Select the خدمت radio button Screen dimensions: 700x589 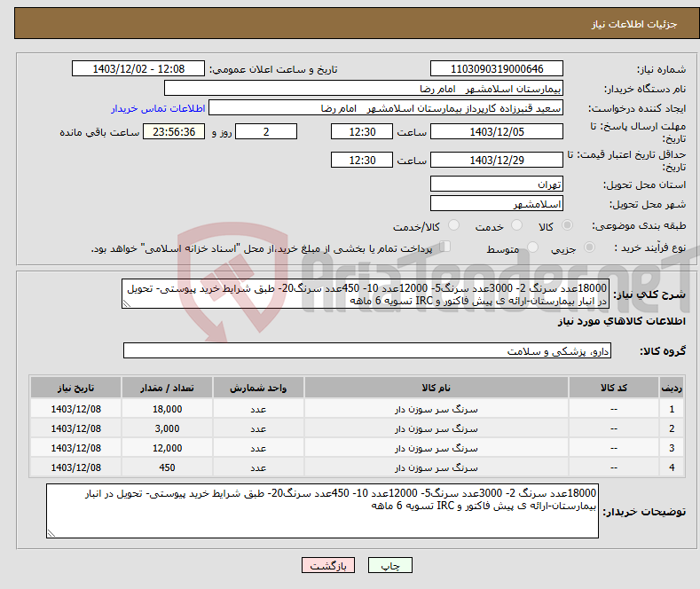click(516, 225)
